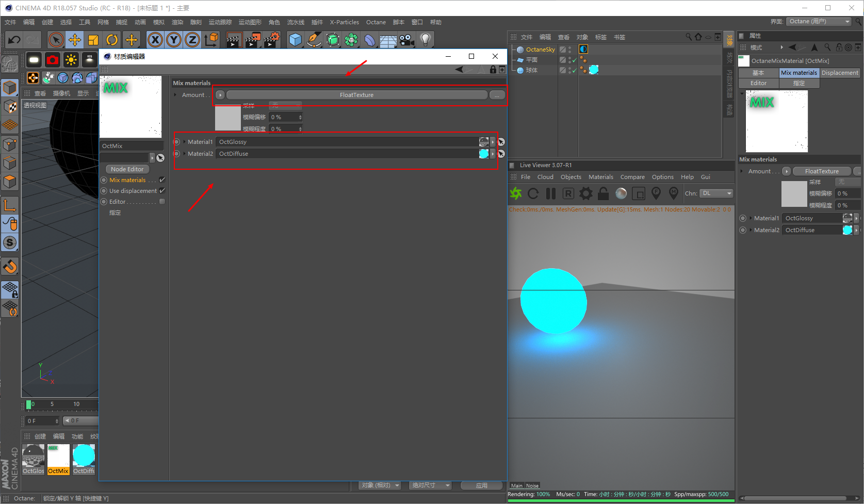The width and height of the screenshot is (864, 504).
Task: Toggle Y axis lock
Action: click(174, 40)
